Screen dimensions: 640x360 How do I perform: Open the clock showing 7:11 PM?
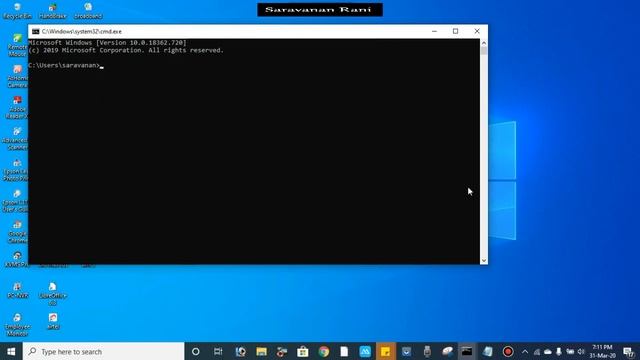(602, 351)
